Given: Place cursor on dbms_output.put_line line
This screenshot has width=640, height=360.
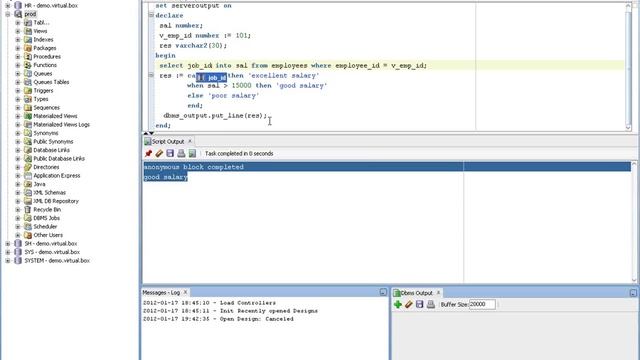Looking at the screenshot, I should tap(215, 116).
